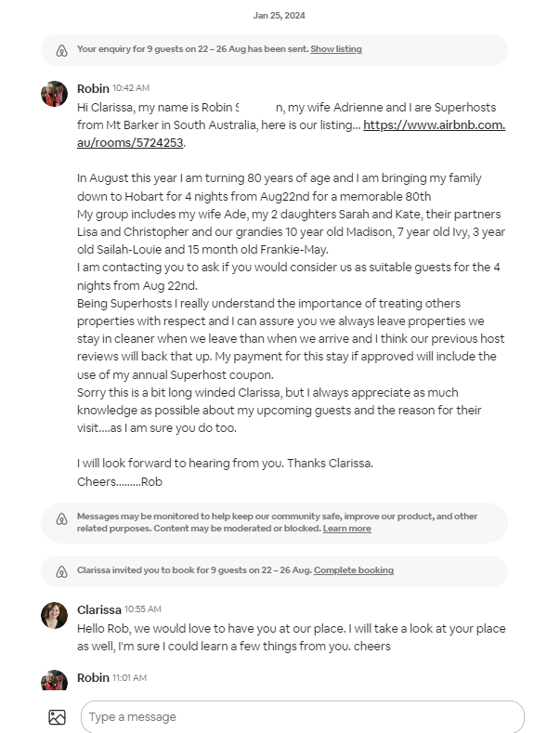
Task: Open the image attachment picker
Action: click(58, 717)
